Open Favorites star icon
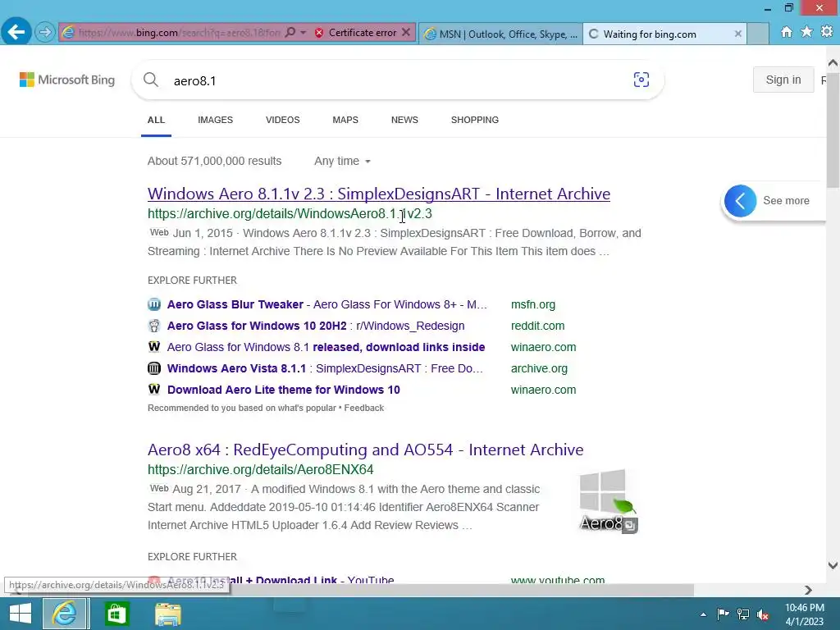This screenshot has width=840, height=630. point(807,32)
